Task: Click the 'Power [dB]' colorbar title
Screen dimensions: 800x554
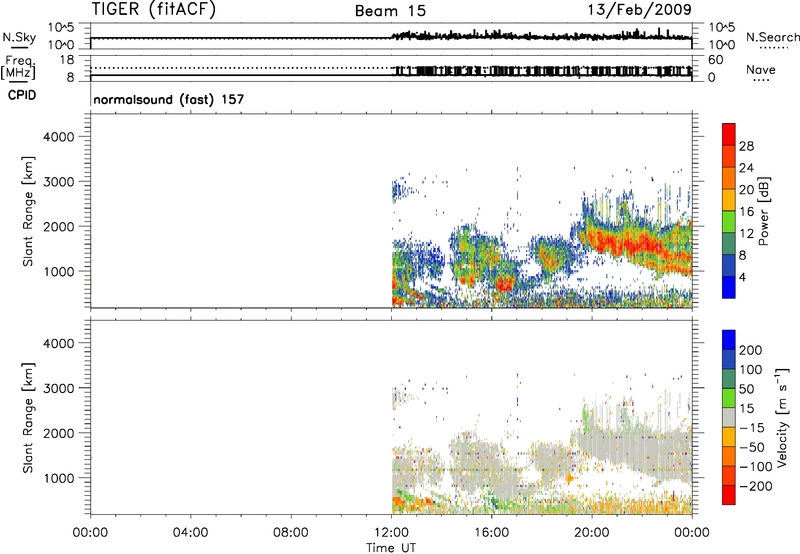Action: point(763,211)
